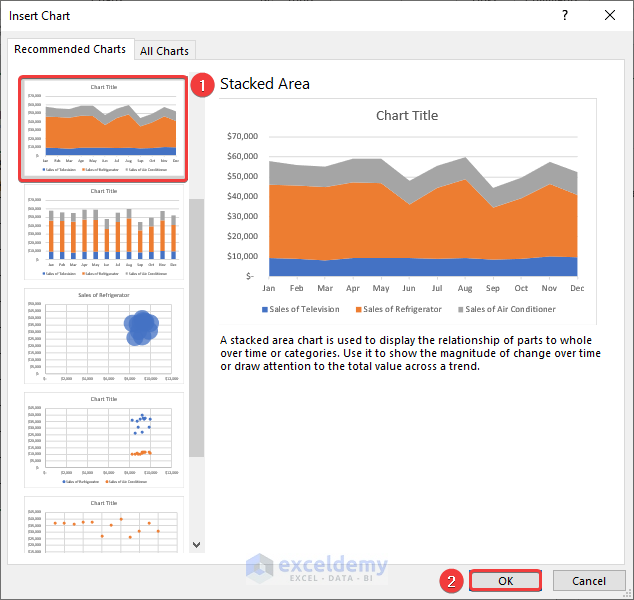Click the Sales of Air Conditioner legend entry
Screen dimensions: 634x600
tap(507, 309)
